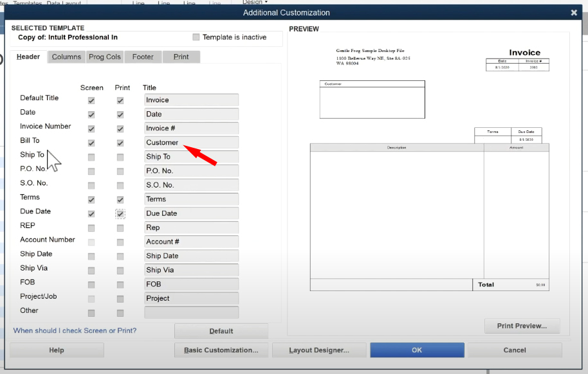Screen dimensions: 588x374
Task: Uncheck Print box for Bill To
Action: 120,143
